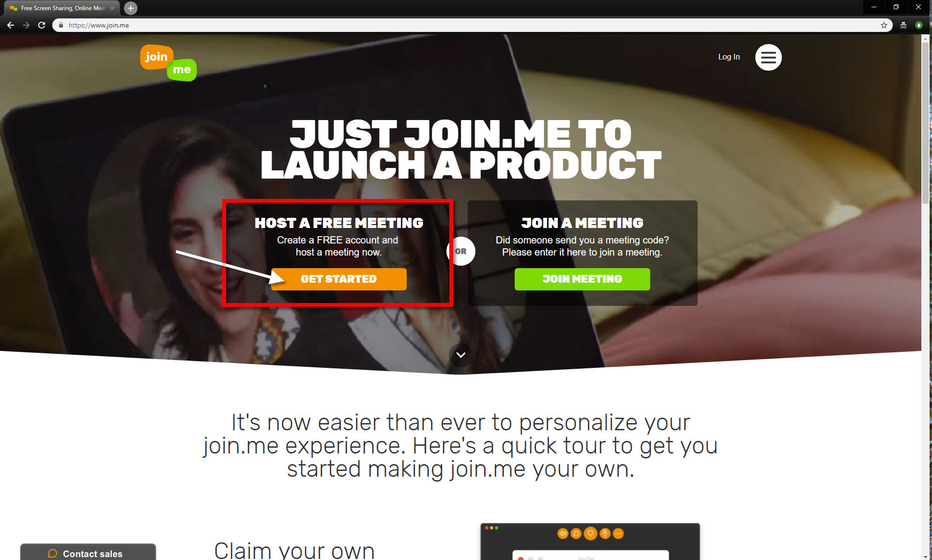This screenshot has width=932, height=560.
Task: Click the Log In link
Action: (729, 57)
